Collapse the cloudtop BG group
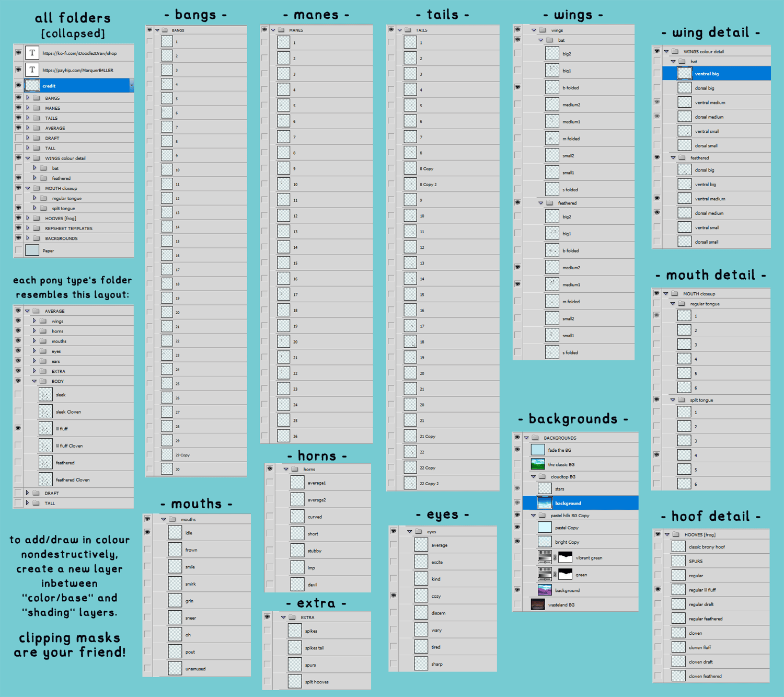The image size is (784, 697). point(533,477)
